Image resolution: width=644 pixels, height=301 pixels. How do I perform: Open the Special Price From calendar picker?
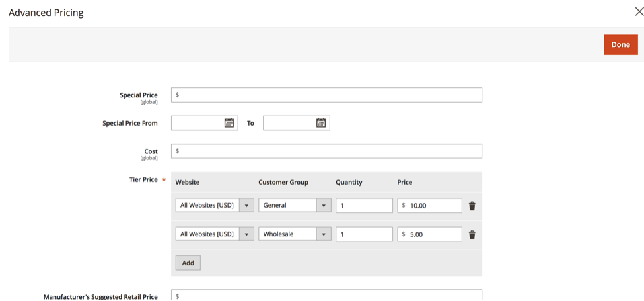[x=229, y=123]
